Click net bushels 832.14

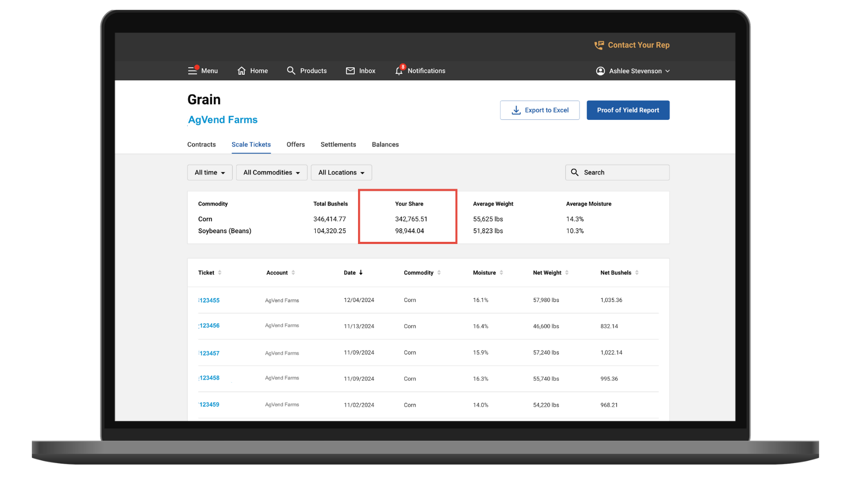[609, 326]
